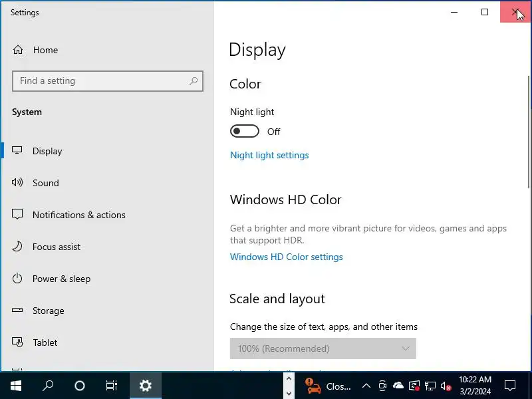The height and width of the screenshot is (399, 532).
Task: Click the search magnifier in Find a setting
Action: [x=194, y=80]
